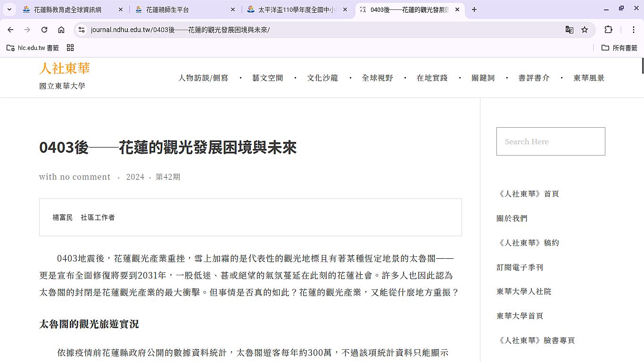The width and height of the screenshot is (644, 362).
Task: Open the bookmarks apps grid icon
Action: (70, 48)
